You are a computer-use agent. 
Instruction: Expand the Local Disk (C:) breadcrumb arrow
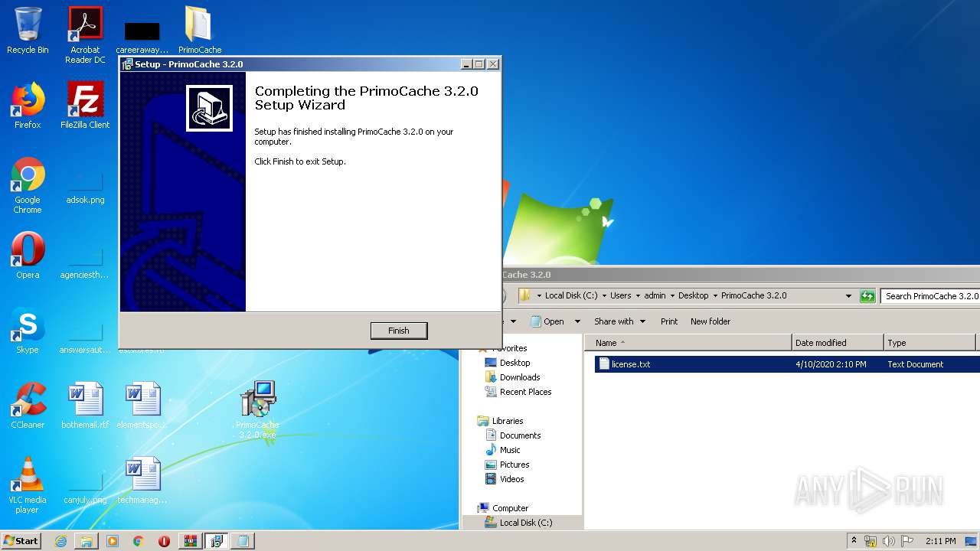(x=604, y=296)
